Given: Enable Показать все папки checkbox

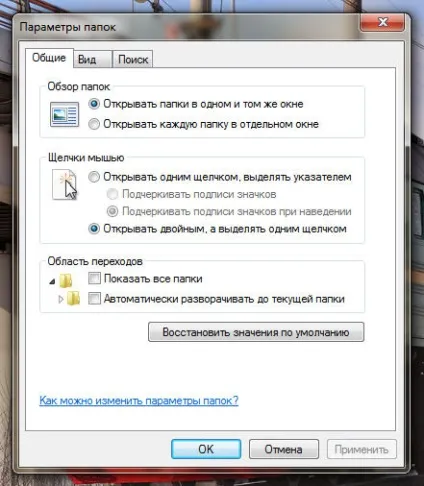Looking at the screenshot, I should click(145, 278).
